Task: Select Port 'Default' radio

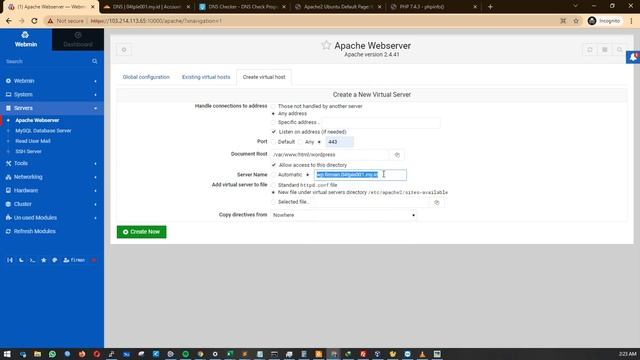Action: coord(273,142)
